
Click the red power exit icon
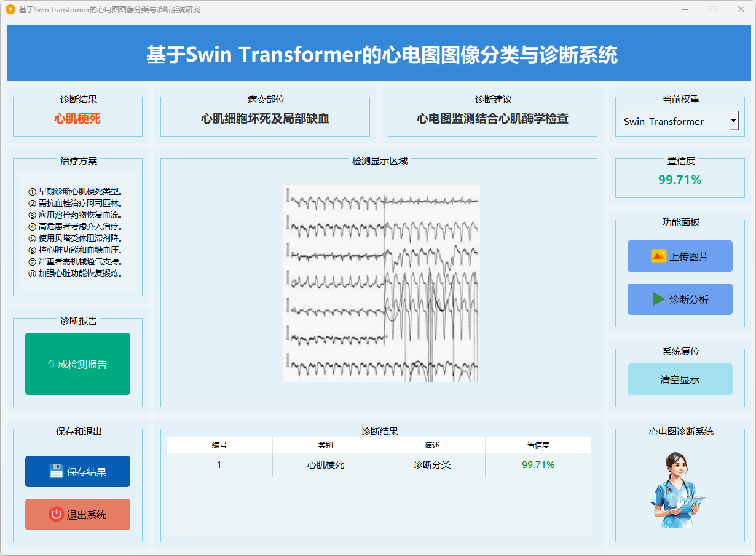(57, 514)
